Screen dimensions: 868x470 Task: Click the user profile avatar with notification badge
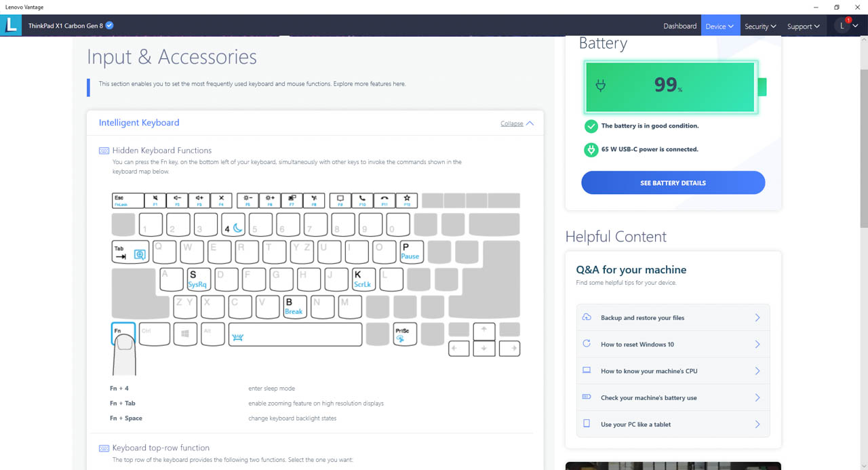click(x=843, y=26)
